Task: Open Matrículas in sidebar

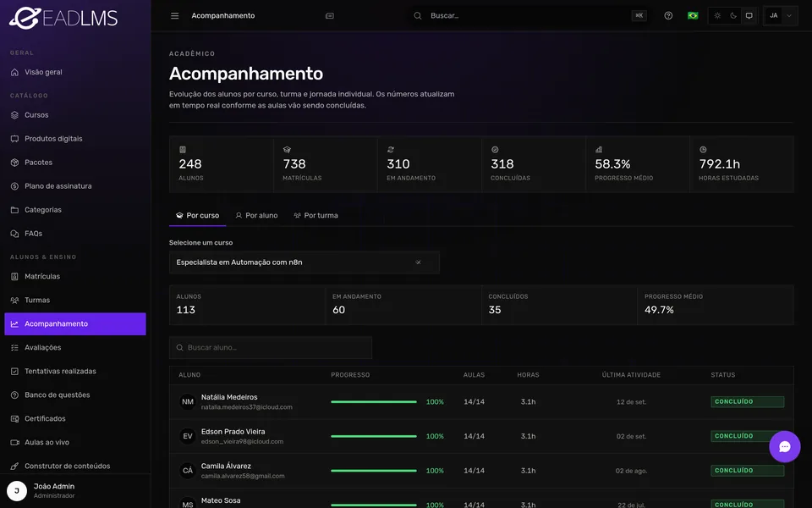Action: coord(75,276)
